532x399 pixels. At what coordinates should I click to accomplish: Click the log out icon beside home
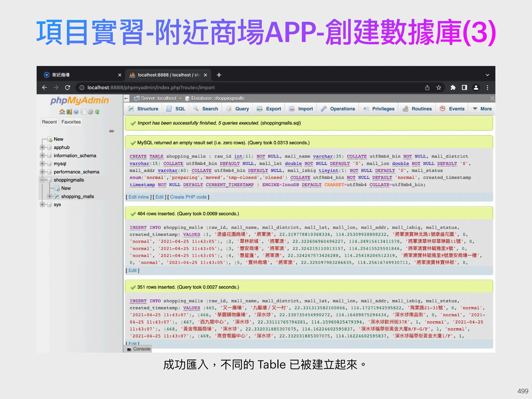tap(69, 112)
